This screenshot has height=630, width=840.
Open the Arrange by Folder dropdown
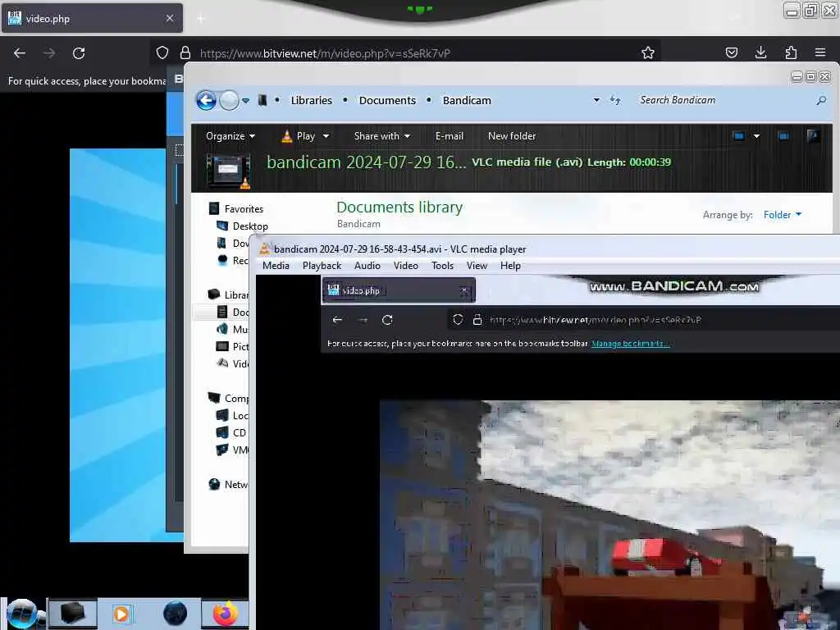[782, 215]
